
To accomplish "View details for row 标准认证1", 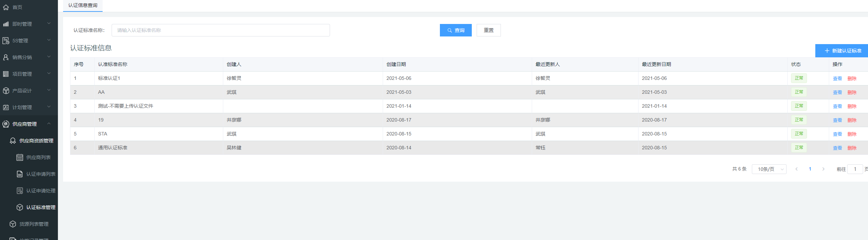I will pos(837,78).
